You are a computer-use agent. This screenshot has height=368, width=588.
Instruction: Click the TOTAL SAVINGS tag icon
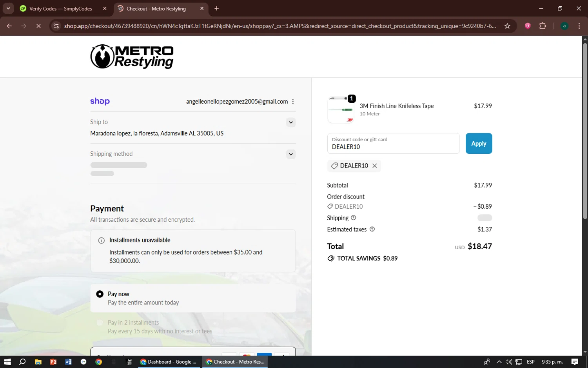click(331, 259)
